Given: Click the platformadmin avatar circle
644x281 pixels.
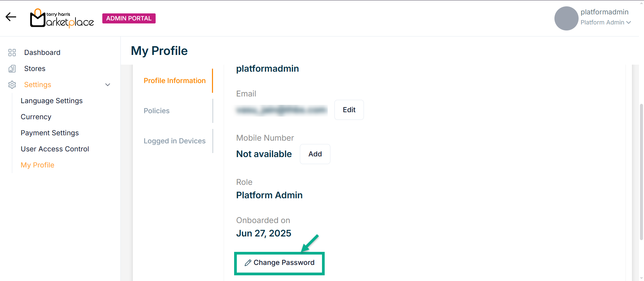Looking at the screenshot, I should [x=566, y=18].
